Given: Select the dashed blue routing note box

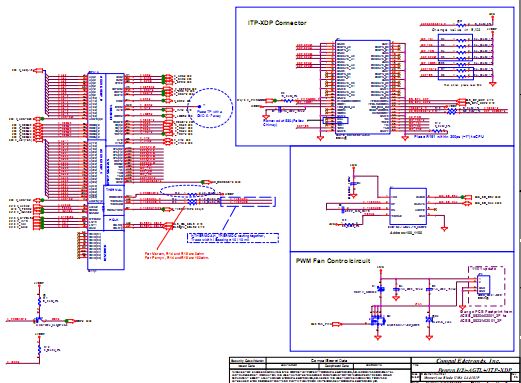Looking at the screenshot, I should click(233, 238).
